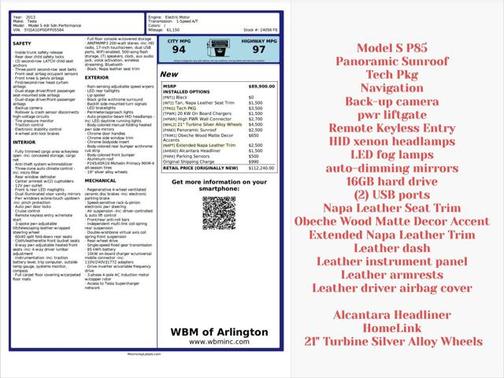The height and width of the screenshot is (378, 504).
Task: Click the red 'Alcantara Headliner' feature line
Action: [392, 315]
